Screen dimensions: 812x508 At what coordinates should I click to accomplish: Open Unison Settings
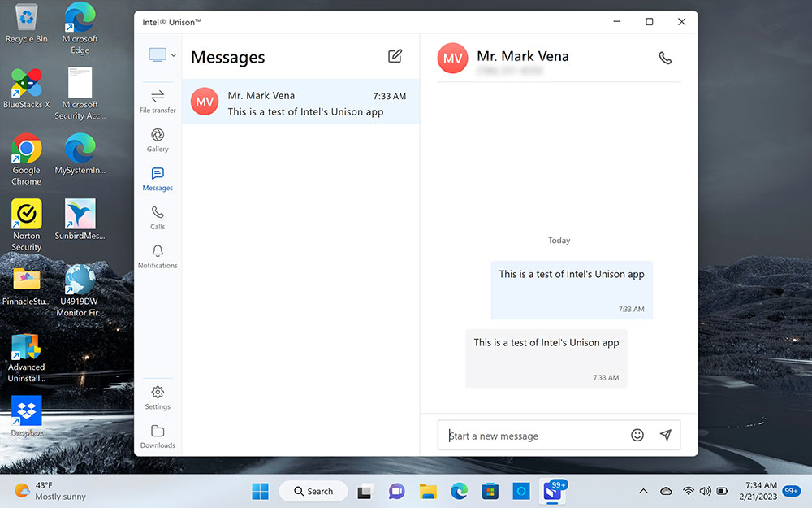[157, 396]
